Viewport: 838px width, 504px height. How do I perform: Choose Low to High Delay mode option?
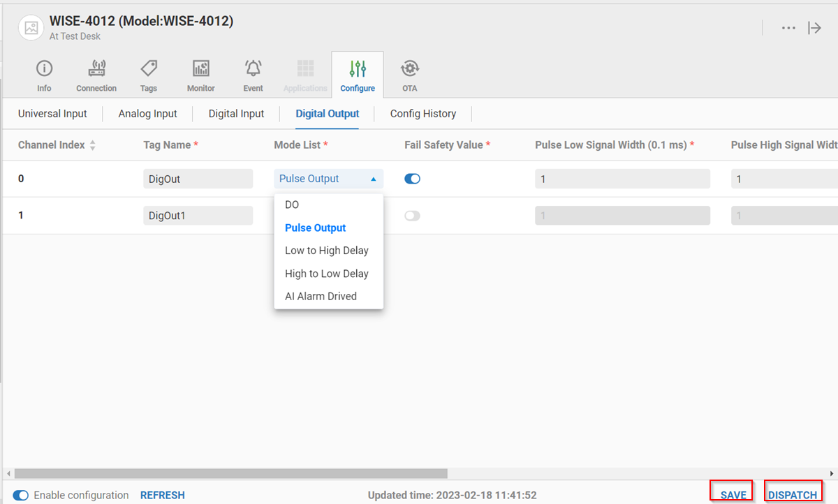click(x=326, y=251)
